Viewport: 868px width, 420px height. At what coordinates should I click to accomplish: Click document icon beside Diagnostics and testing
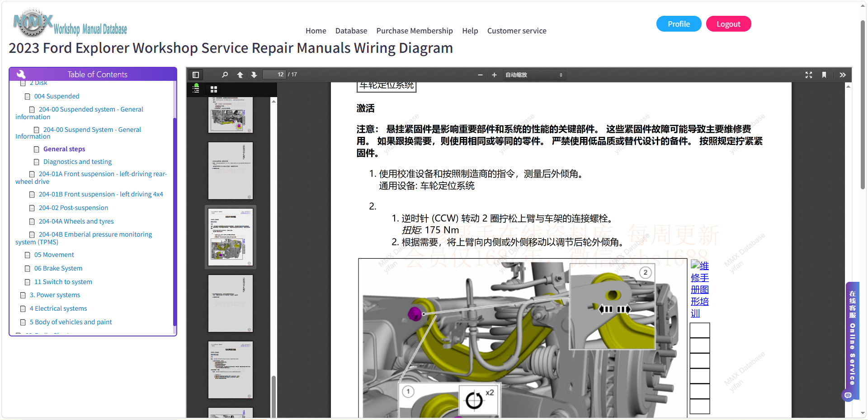coord(37,162)
